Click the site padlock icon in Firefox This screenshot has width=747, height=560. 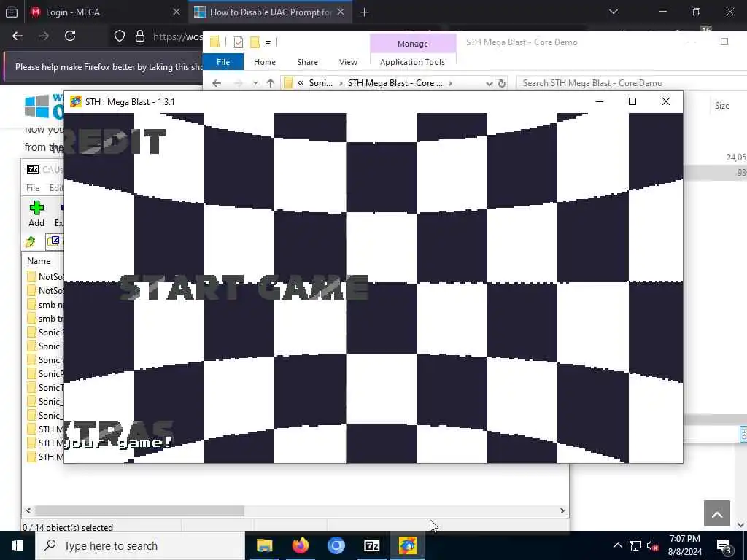pos(140,36)
